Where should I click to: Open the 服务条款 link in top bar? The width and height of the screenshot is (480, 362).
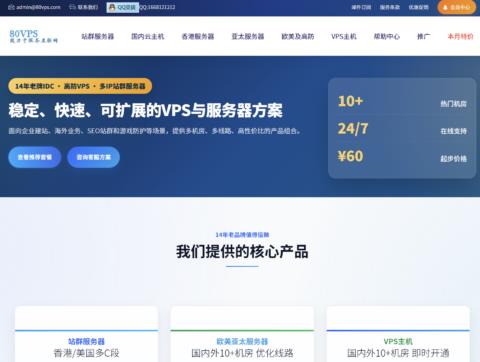tap(390, 7)
